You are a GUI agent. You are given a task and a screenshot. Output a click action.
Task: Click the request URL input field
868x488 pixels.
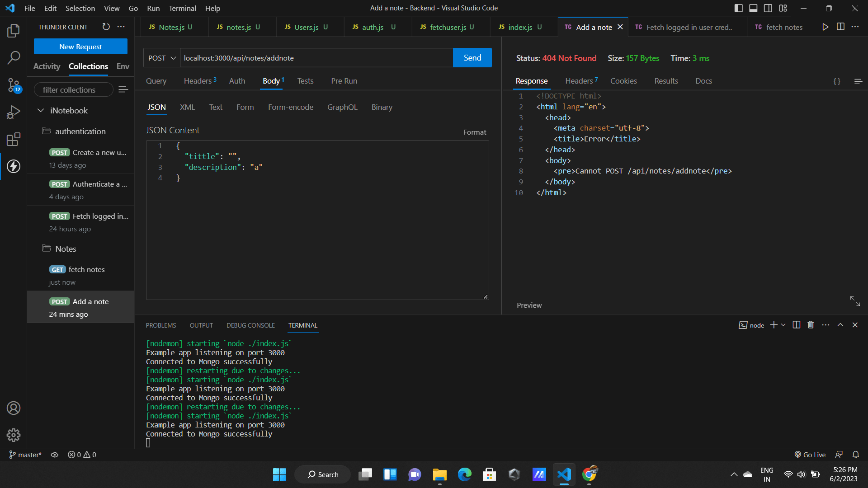pos(316,58)
